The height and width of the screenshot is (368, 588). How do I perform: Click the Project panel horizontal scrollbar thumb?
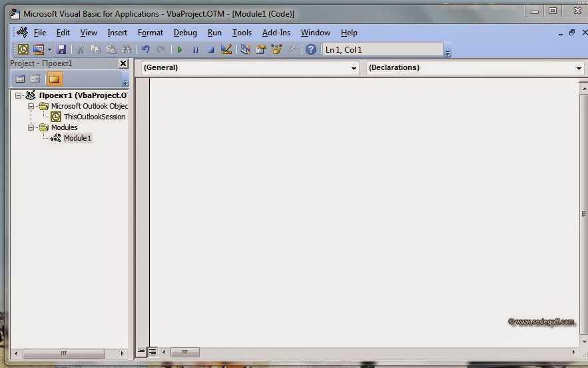pos(64,353)
